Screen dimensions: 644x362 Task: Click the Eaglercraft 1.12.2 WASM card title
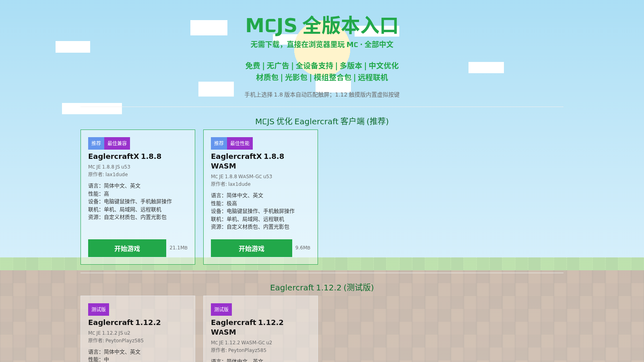[x=247, y=327]
